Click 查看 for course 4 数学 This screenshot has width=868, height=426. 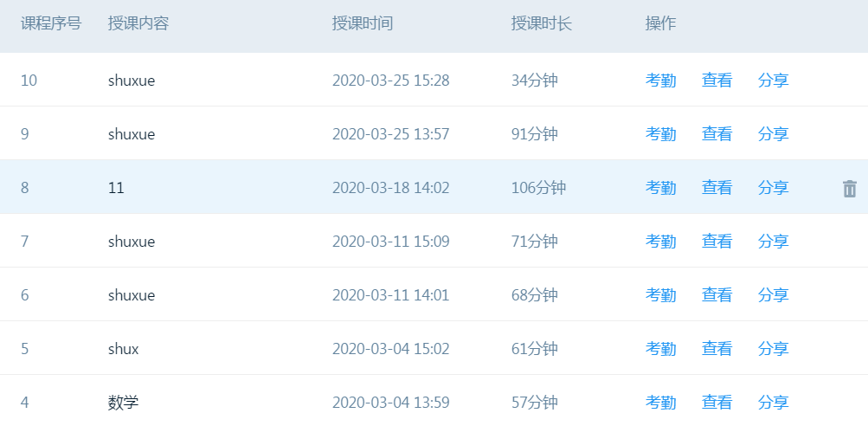(717, 403)
